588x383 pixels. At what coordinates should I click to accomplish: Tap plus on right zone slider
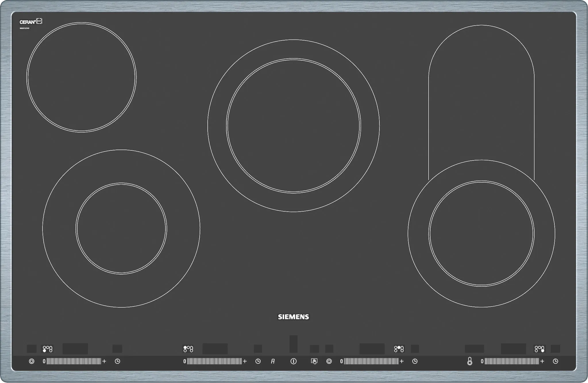[x=542, y=361]
